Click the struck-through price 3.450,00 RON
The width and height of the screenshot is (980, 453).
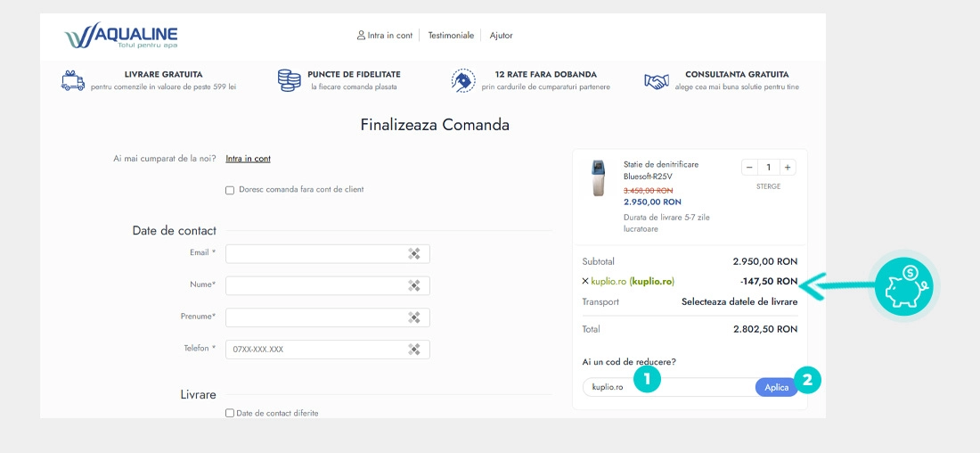pos(648,191)
